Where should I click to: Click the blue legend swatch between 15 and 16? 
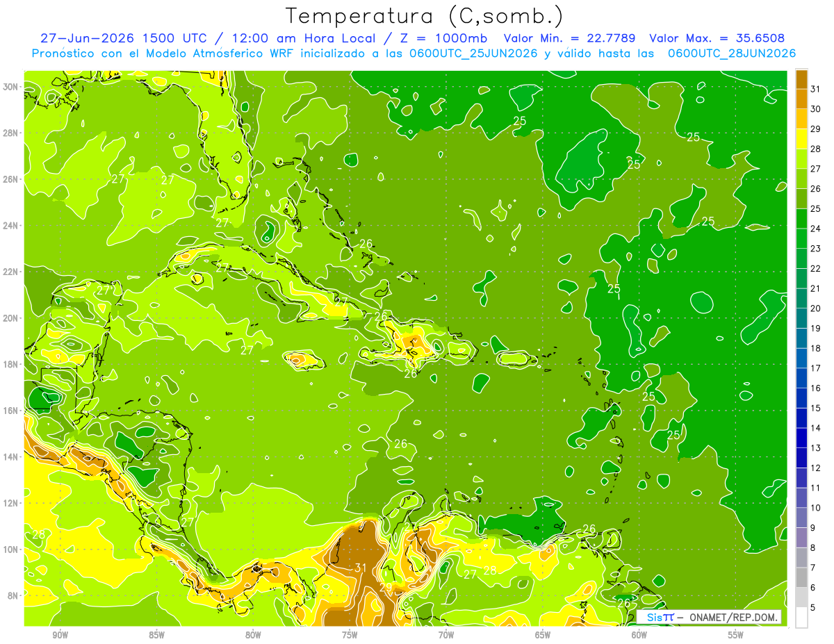[801, 398]
